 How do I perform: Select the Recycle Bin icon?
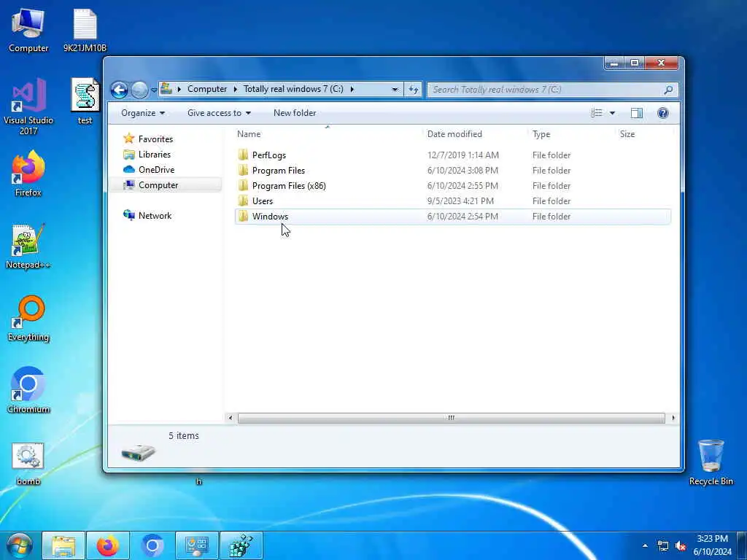(711, 462)
